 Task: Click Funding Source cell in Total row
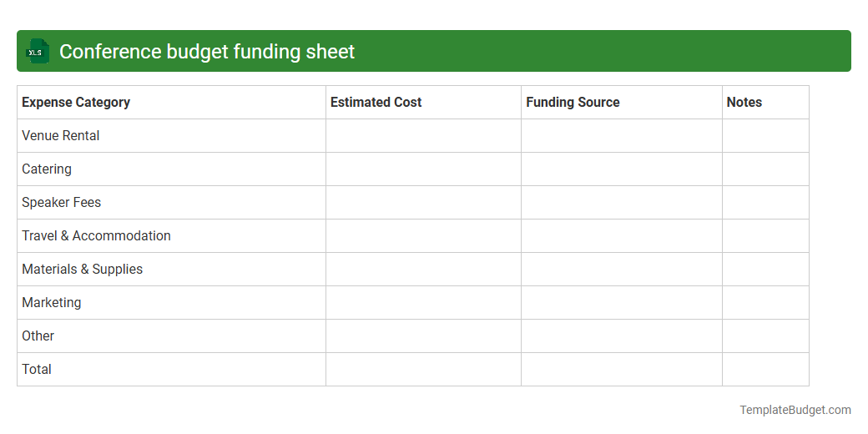[622, 369]
